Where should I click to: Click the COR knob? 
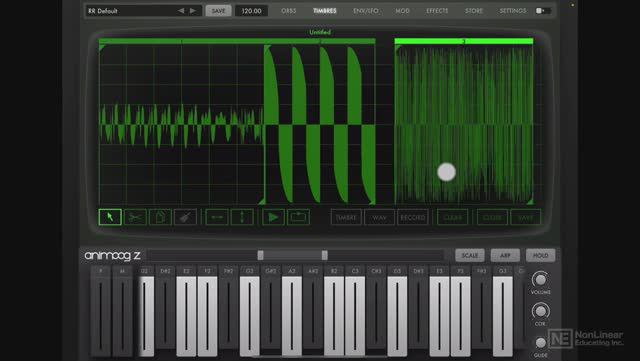click(540, 311)
